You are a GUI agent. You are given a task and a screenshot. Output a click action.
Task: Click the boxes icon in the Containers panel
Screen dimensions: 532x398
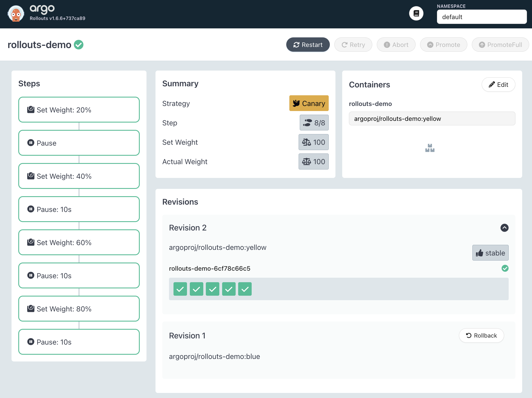(x=430, y=148)
